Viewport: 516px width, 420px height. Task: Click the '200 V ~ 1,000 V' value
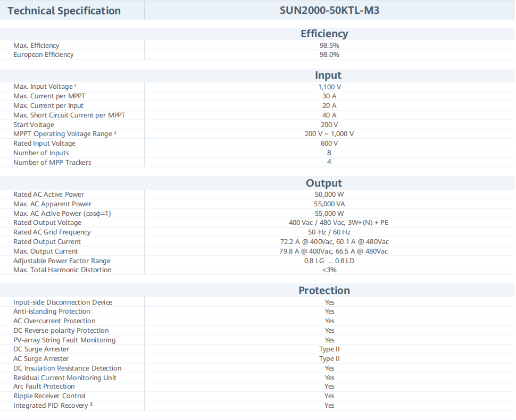(329, 134)
